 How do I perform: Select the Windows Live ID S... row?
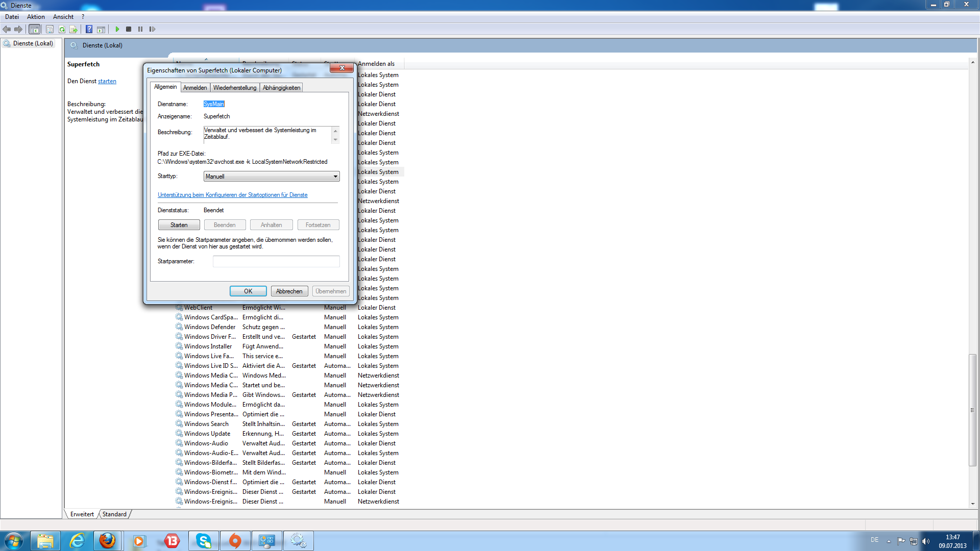290,366
